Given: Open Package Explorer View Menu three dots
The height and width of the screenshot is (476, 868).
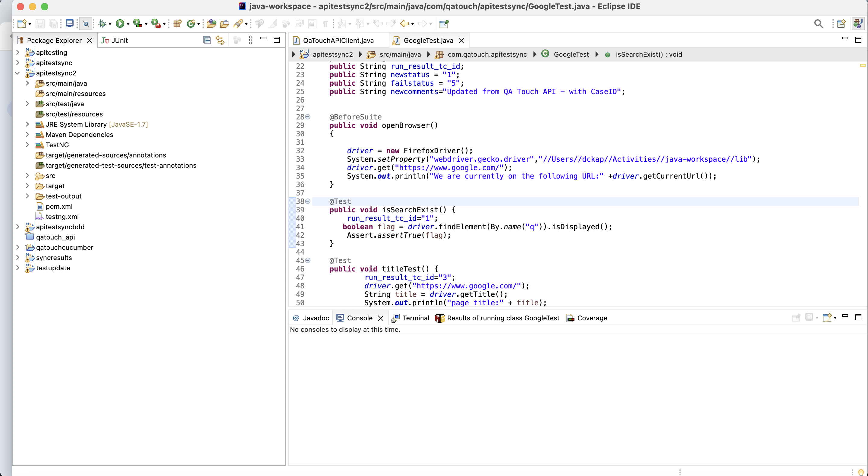Looking at the screenshot, I should [250, 40].
